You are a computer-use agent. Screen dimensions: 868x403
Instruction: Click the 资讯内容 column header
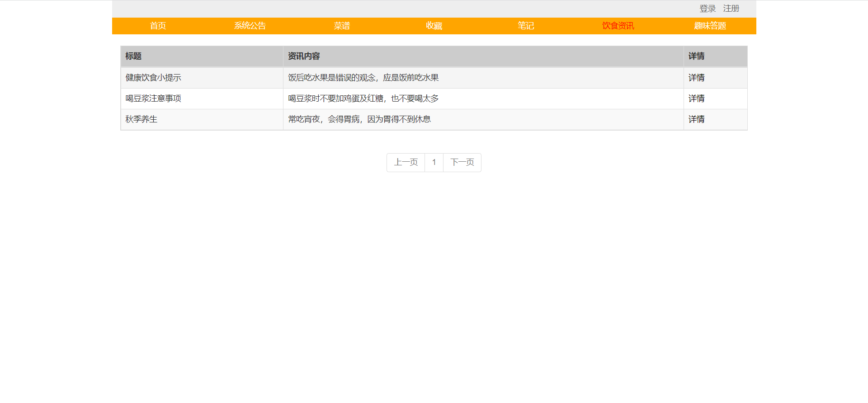(x=483, y=56)
